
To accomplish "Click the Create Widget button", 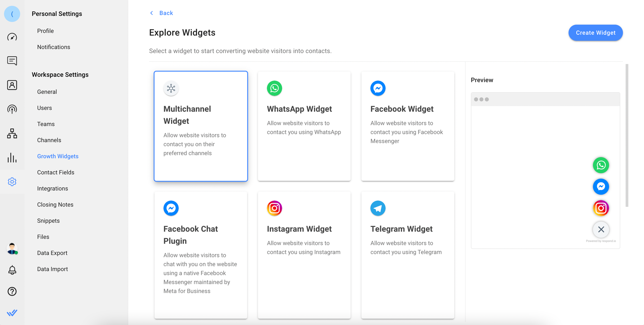I will [595, 33].
